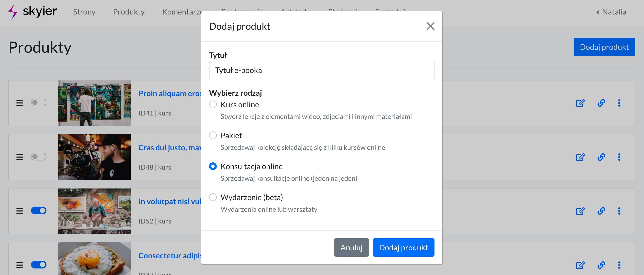Click drag handle of In volutpat nisl row
The image size is (644, 275).
point(20,211)
